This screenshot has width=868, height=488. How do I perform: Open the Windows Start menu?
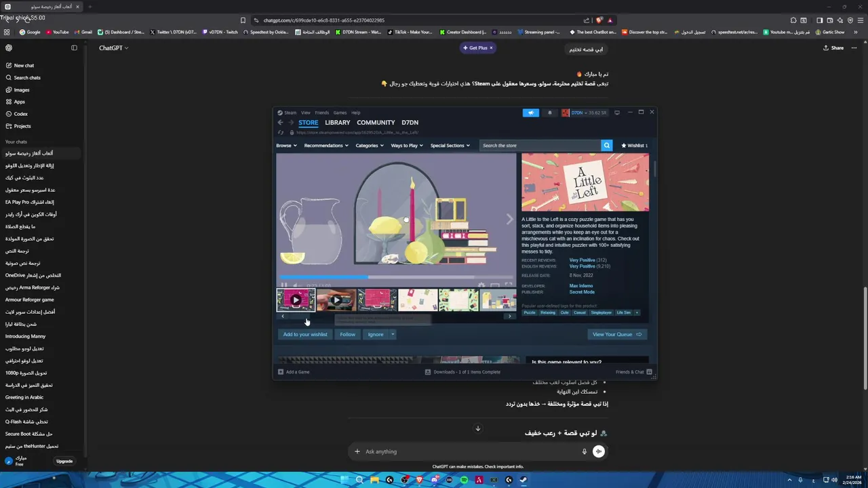(344, 480)
